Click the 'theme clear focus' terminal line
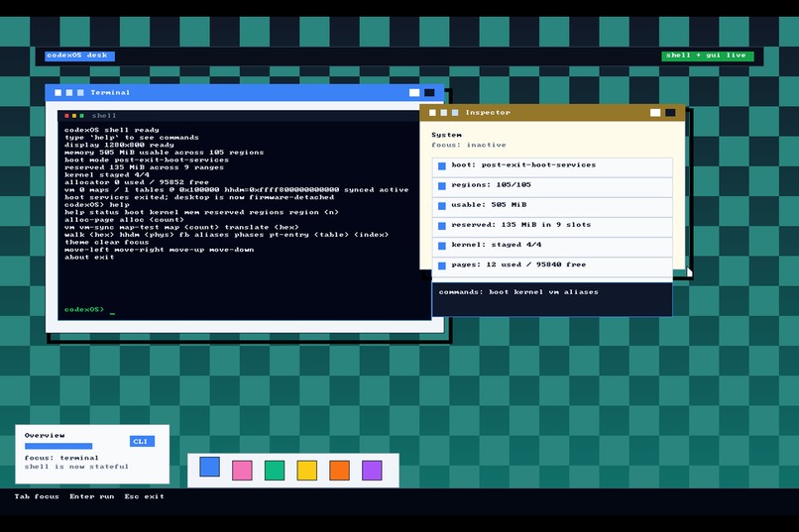Screen dimensions: 799x532 tap(106, 243)
